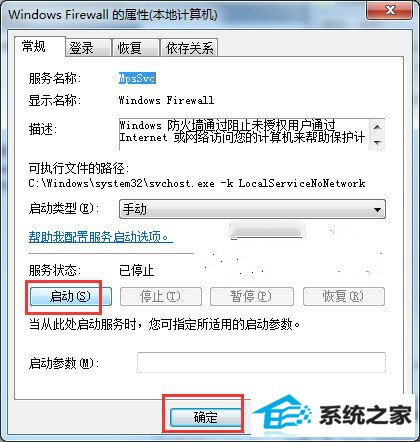Image resolution: width=420 pixels, height=442 pixels.
Task: Click inside the 描述 description text box
Action: [x=244, y=134]
